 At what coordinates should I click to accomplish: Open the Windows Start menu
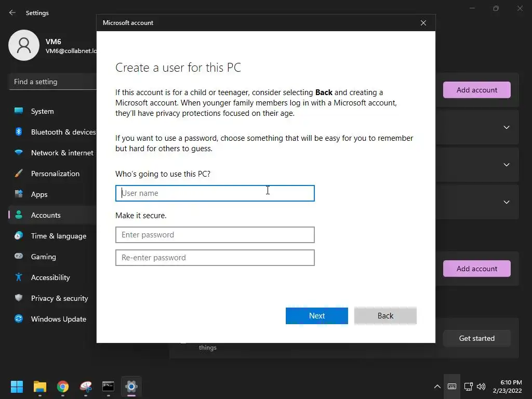click(17, 387)
